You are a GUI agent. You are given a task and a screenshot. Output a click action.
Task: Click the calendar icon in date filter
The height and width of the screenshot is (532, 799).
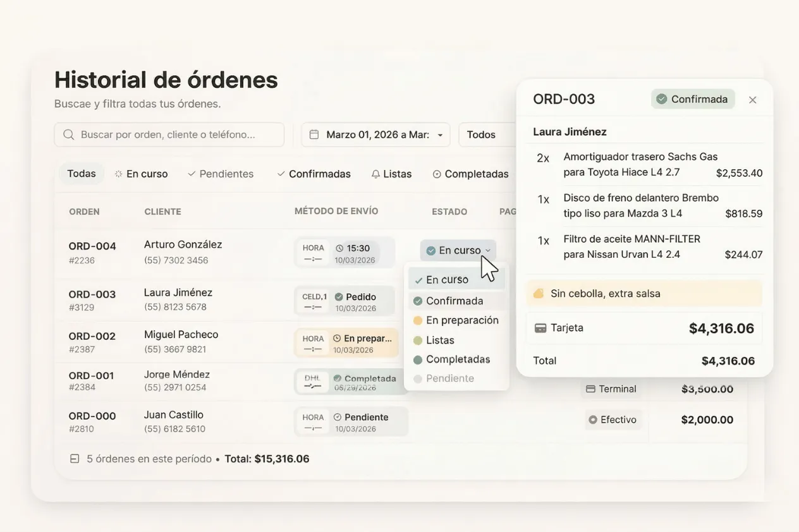coord(314,134)
